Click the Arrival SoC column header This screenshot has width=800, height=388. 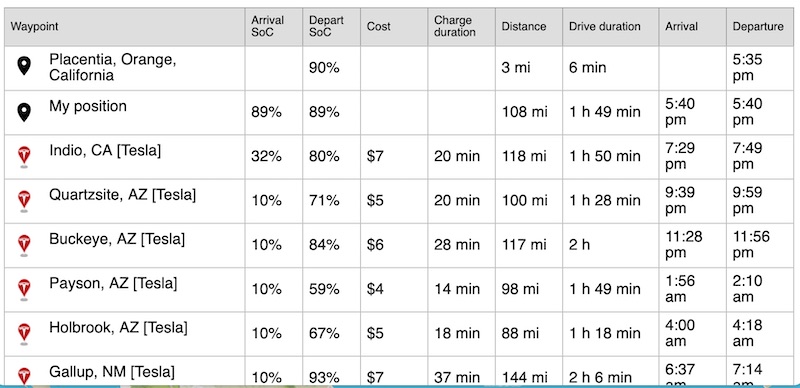(267, 27)
